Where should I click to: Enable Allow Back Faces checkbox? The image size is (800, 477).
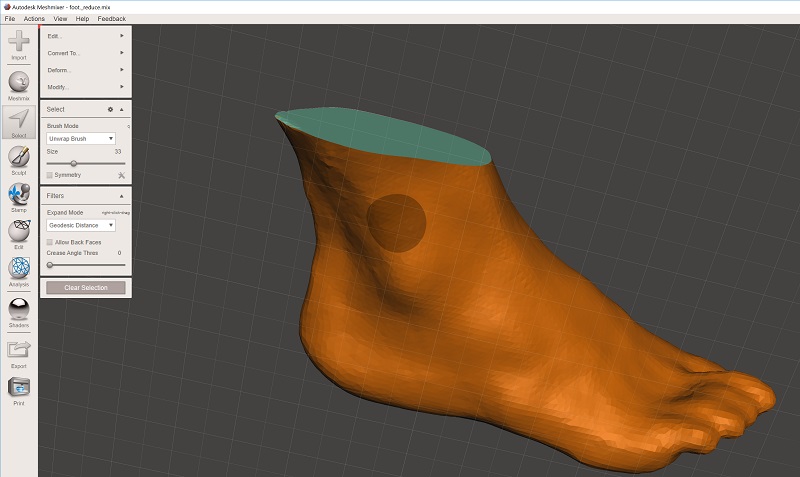(x=49, y=242)
